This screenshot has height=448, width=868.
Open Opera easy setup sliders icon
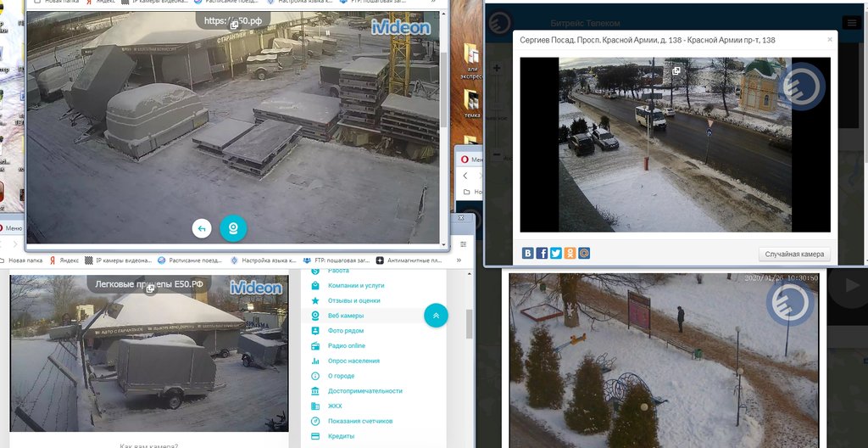point(464,244)
